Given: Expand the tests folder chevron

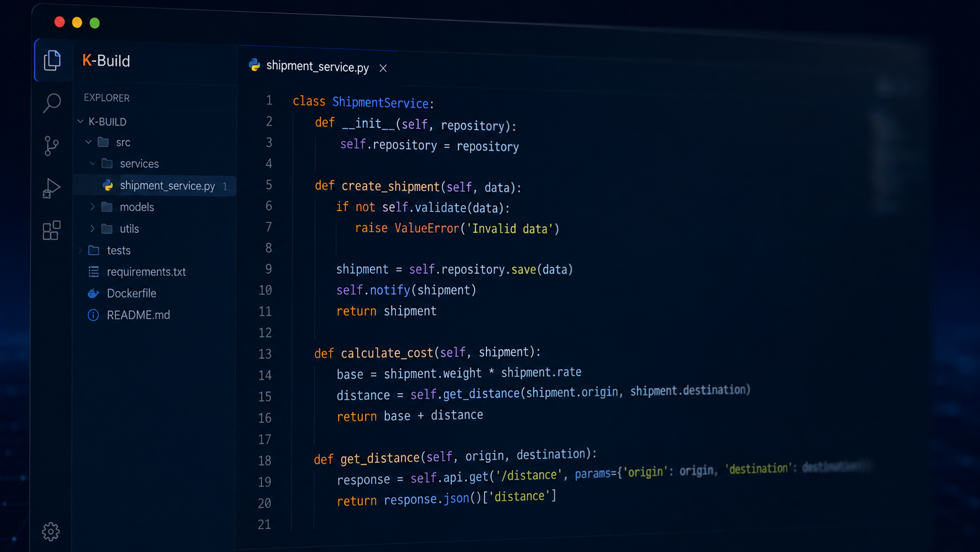Looking at the screenshot, I should point(80,250).
